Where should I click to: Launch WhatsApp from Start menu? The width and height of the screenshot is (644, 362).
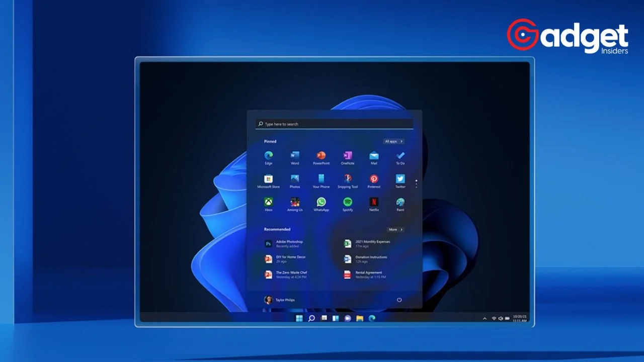[321, 205]
